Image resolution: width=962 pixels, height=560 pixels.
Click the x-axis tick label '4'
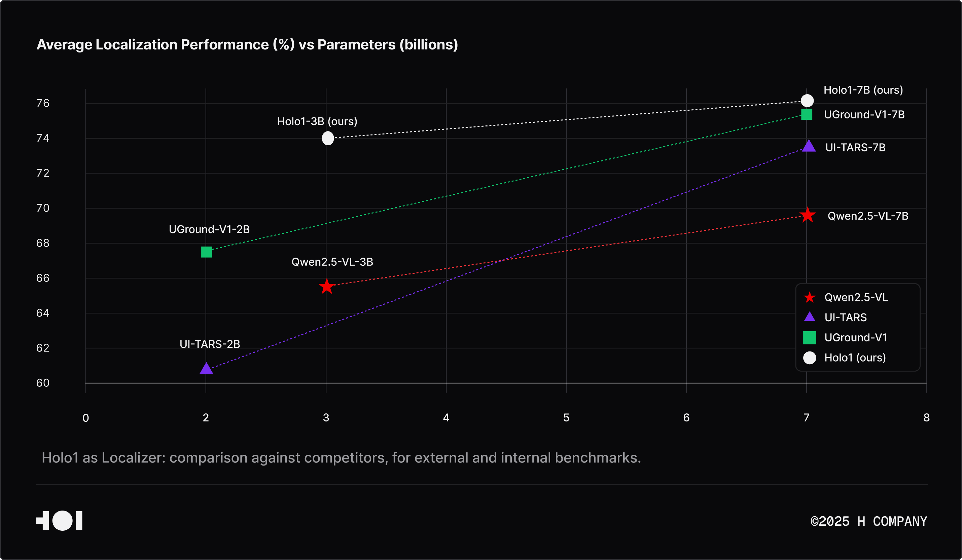click(446, 418)
